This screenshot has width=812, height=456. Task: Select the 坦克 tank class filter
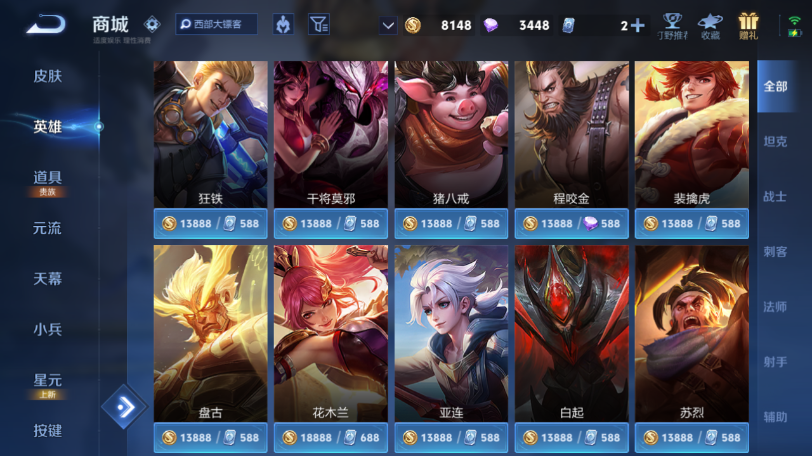tap(775, 141)
